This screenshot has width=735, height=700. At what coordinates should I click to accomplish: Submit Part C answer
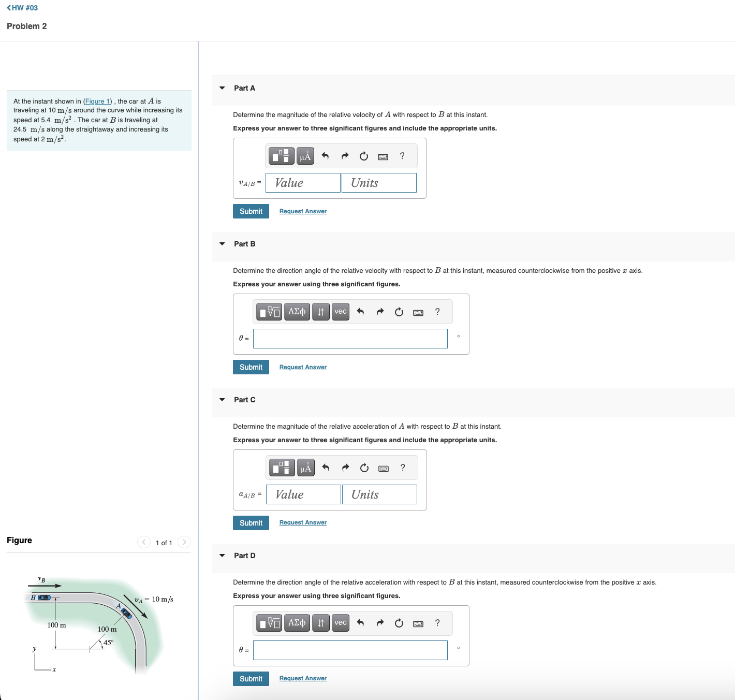click(x=251, y=523)
